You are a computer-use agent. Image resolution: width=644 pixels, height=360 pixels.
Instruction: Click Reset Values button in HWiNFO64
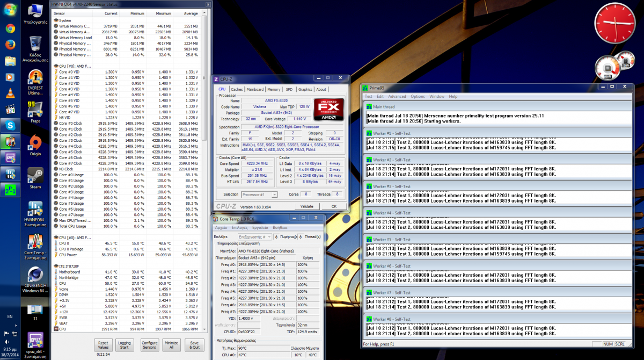pos(104,345)
